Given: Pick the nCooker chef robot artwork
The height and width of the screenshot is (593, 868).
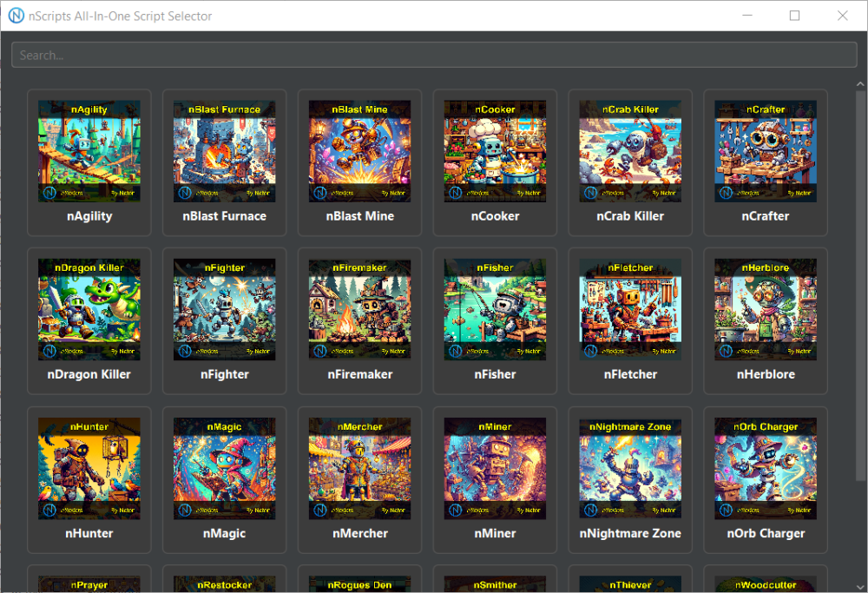Looking at the screenshot, I should (495, 151).
